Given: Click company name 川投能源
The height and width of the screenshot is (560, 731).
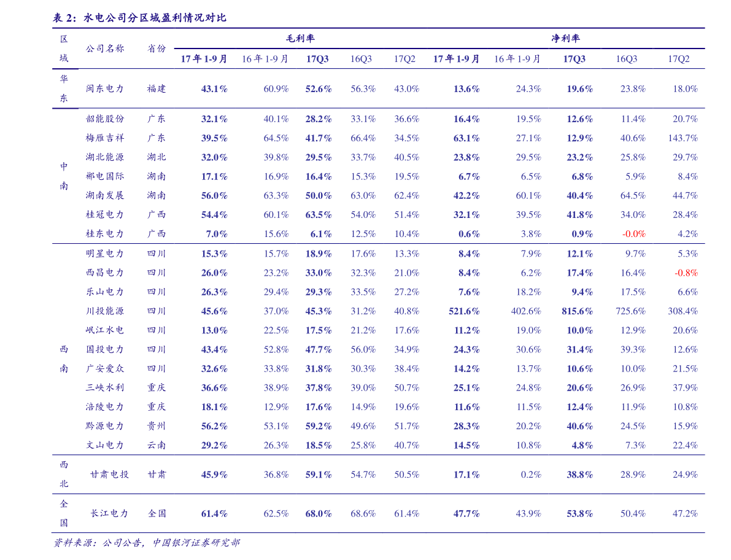Looking at the screenshot, I should click(105, 311).
